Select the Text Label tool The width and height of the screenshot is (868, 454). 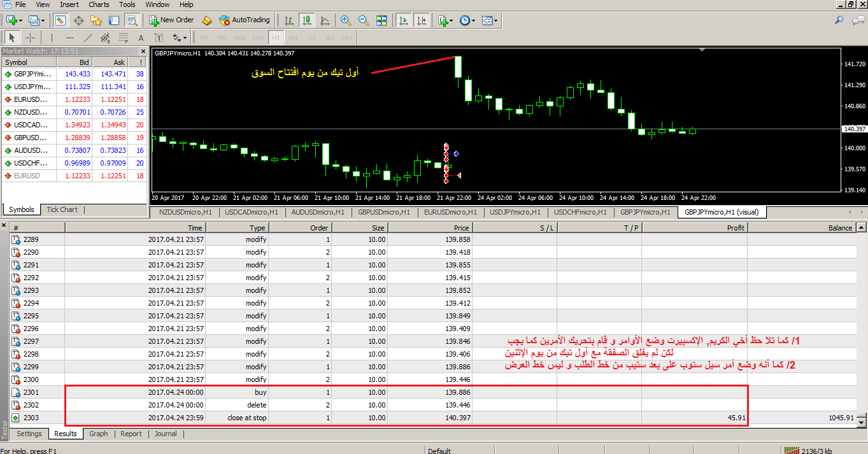(x=159, y=38)
